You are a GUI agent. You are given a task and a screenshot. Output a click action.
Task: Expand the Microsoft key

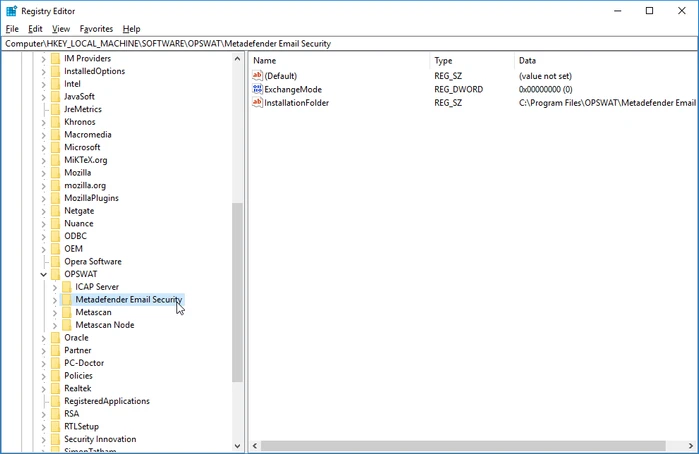pyautogui.click(x=44, y=148)
